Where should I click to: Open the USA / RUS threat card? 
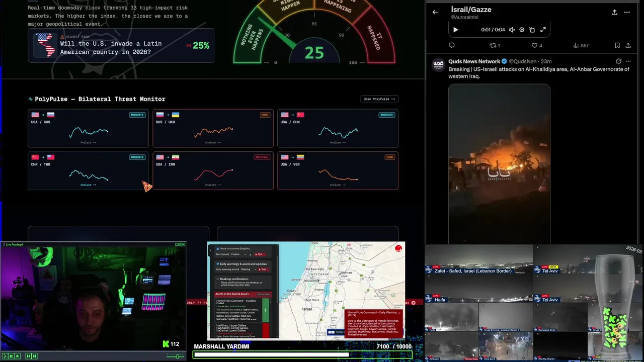pos(88,128)
